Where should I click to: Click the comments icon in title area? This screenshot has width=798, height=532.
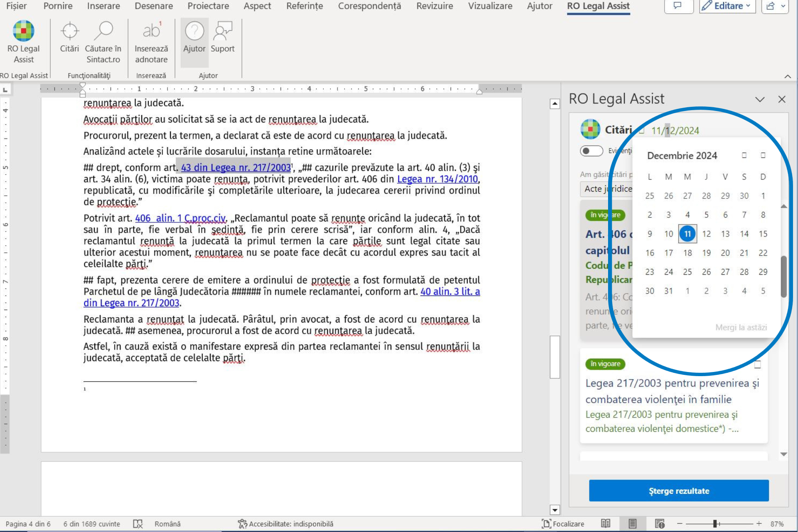pyautogui.click(x=677, y=6)
